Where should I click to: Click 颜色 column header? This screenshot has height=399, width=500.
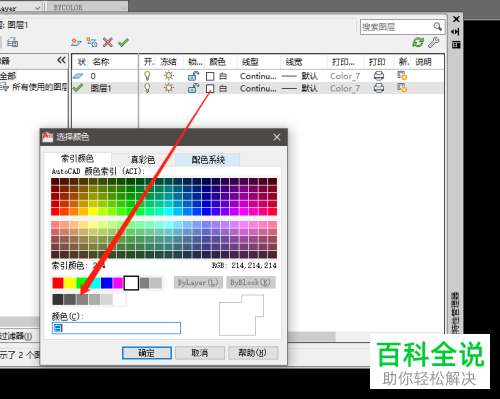pyautogui.click(x=217, y=62)
